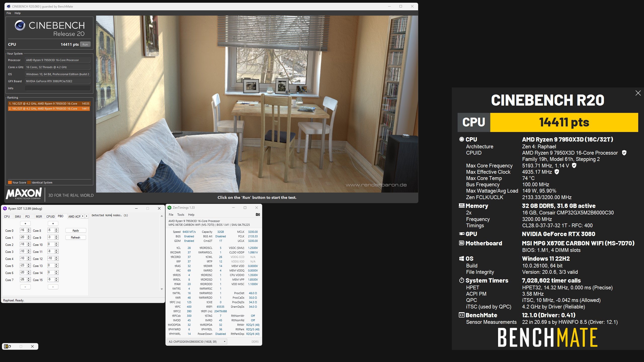Switch to the CPU tab in Ryzen SDT
This screenshot has width=644, height=362.
7,216
